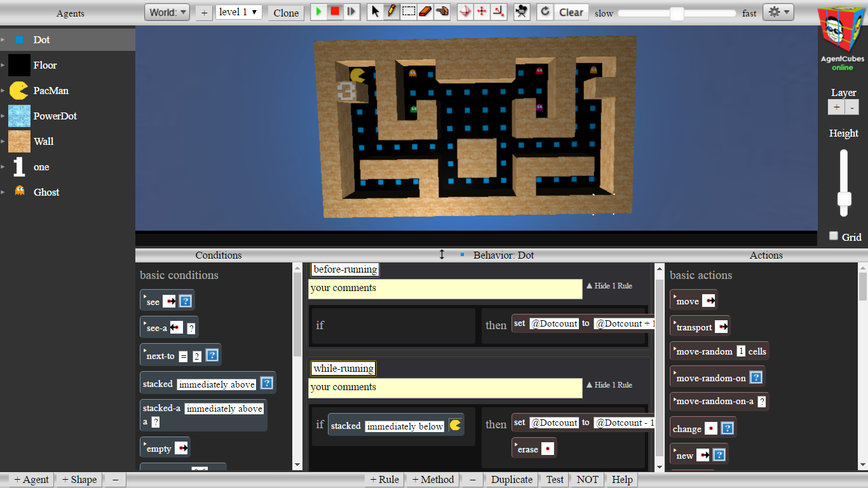Activate the rotate camera tool
Image resolution: width=868 pixels, height=488 pixels.
(x=466, y=11)
